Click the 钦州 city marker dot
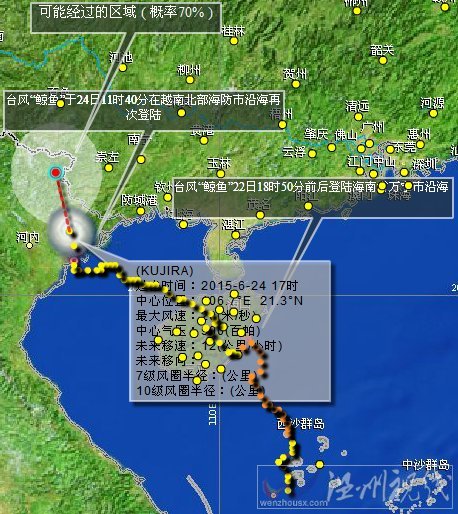 pyautogui.click(x=167, y=197)
